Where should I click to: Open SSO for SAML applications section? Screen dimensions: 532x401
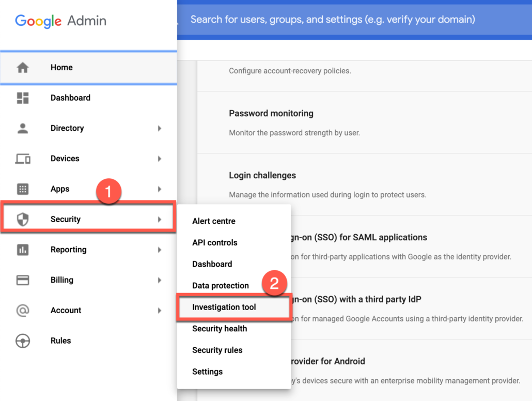click(359, 237)
